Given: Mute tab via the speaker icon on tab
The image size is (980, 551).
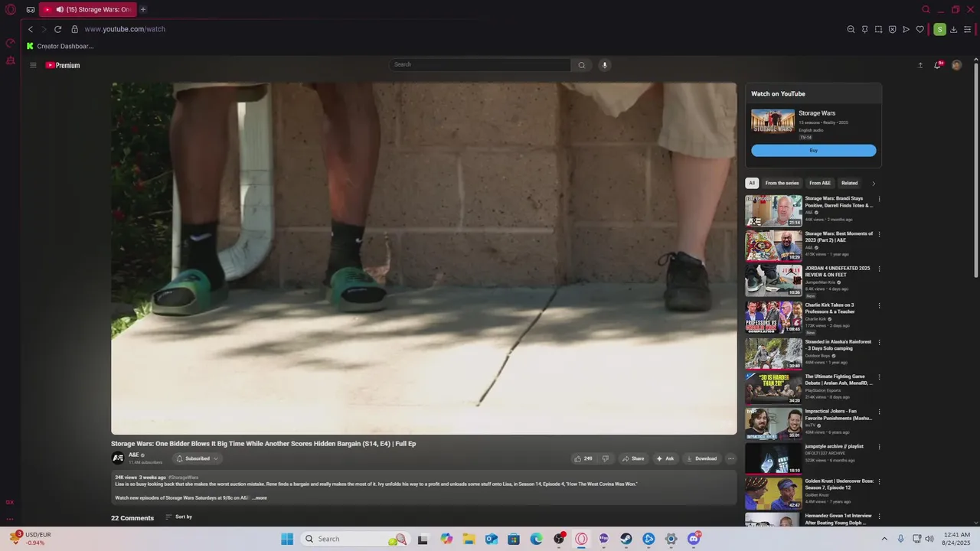Looking at the screenshot, I should (x=60, y=9).
